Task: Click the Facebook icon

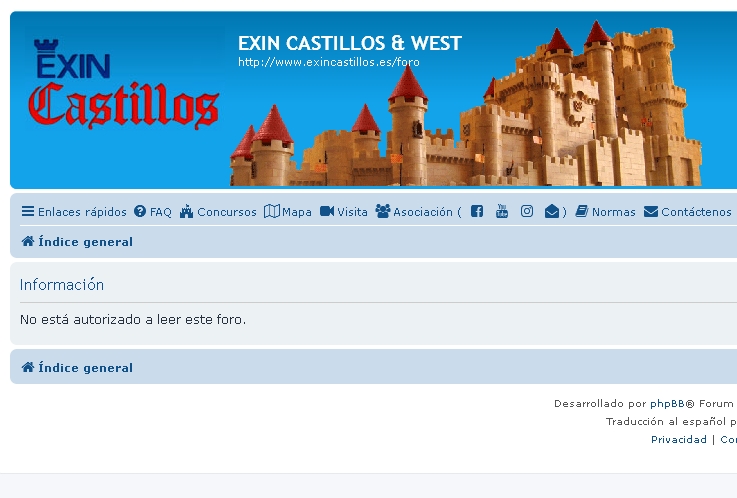Action: point(477,211)
